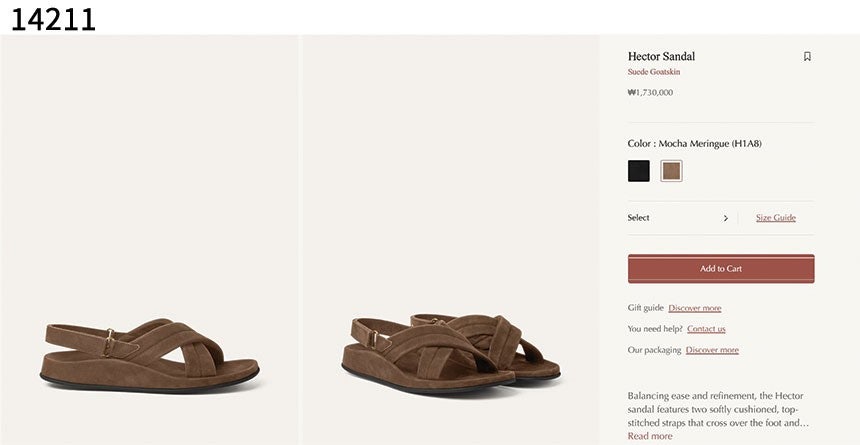860x445 pixels.
Task: Click the ₩1,730,000 price text
Action: (650, 92)
